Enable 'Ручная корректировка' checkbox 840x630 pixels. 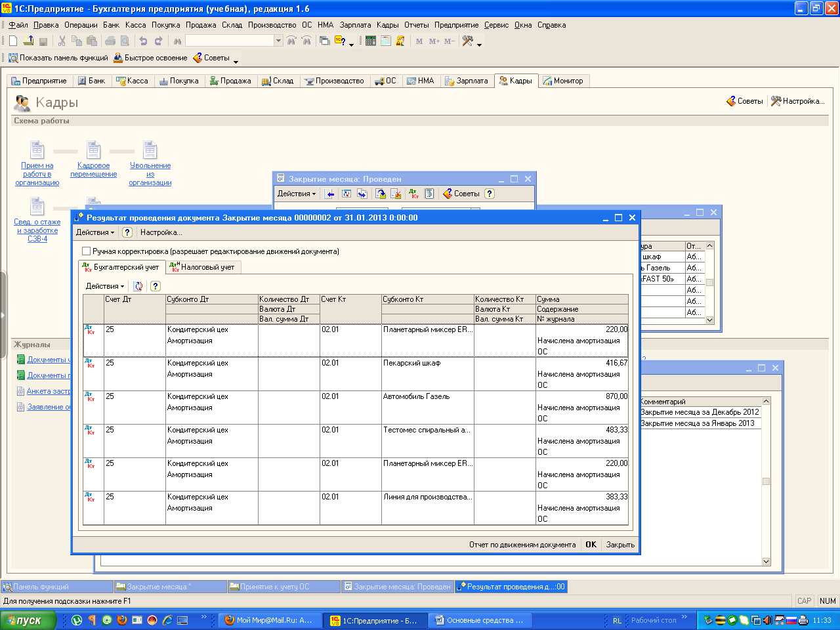[x=86, y=251]
